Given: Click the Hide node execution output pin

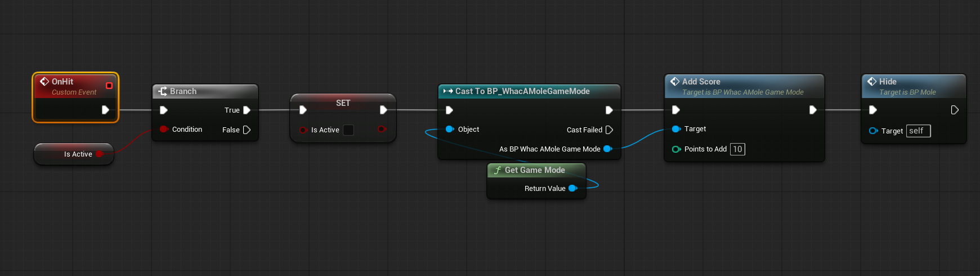Looking at the screenshot, I should pyautogui.click(x=955, y=110).
